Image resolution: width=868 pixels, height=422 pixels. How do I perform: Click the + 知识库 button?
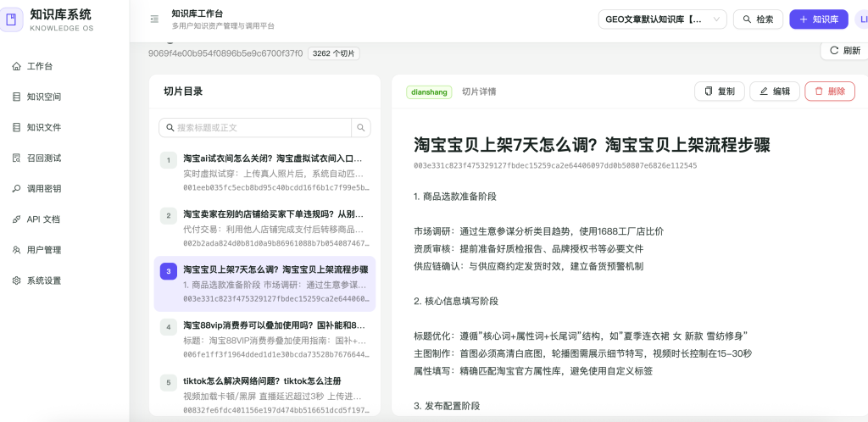819,19
